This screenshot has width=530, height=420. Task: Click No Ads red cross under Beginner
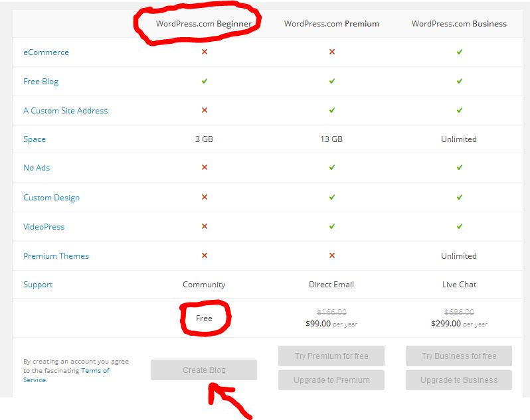204,167
